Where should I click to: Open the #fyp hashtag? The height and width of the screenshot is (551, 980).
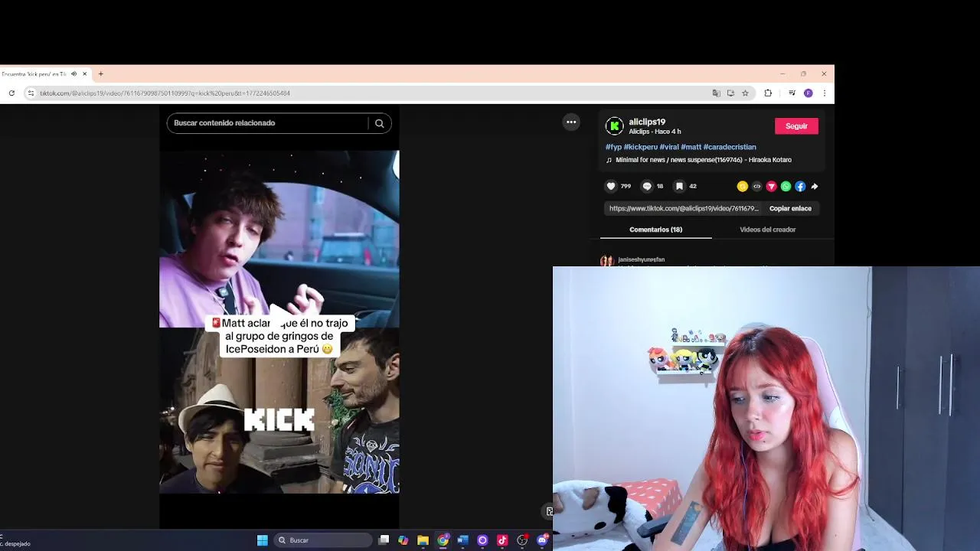pos(613,147)
